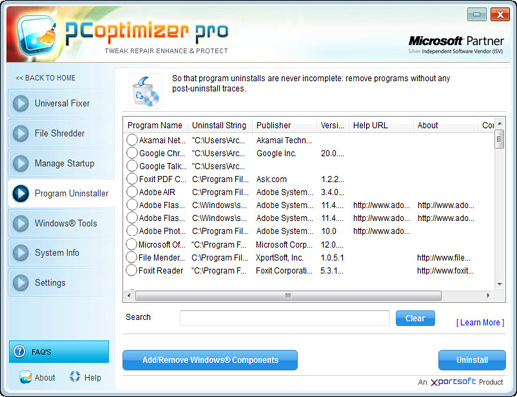The width and height of the screenshot is (517, 397).
Task: Click the Help lifebuoy icon
Action: point(75,377)
